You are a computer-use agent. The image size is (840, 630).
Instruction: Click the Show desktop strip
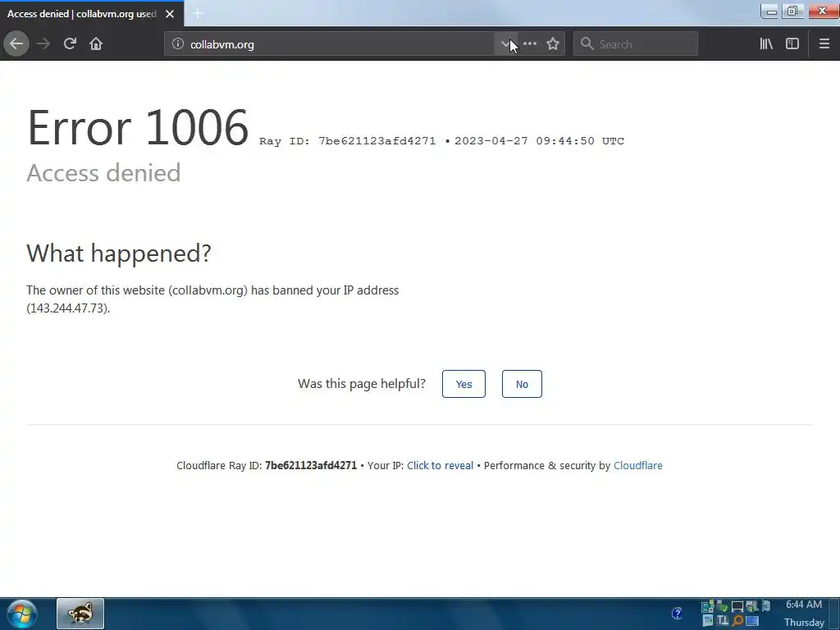click(x=834, y=614)
